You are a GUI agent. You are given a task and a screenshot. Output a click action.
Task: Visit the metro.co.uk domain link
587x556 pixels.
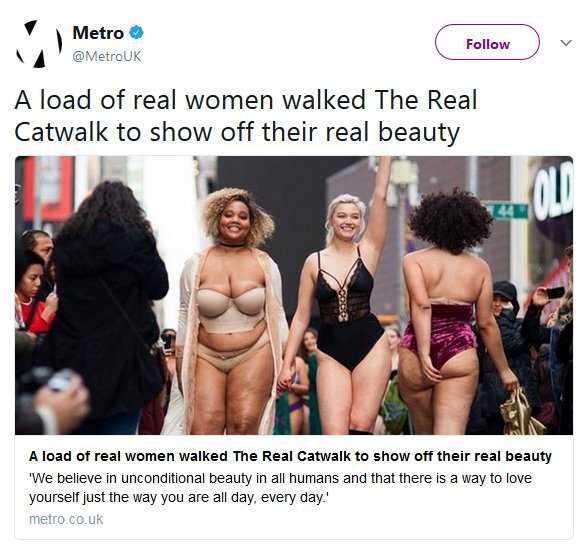click(x=66, y=519)
